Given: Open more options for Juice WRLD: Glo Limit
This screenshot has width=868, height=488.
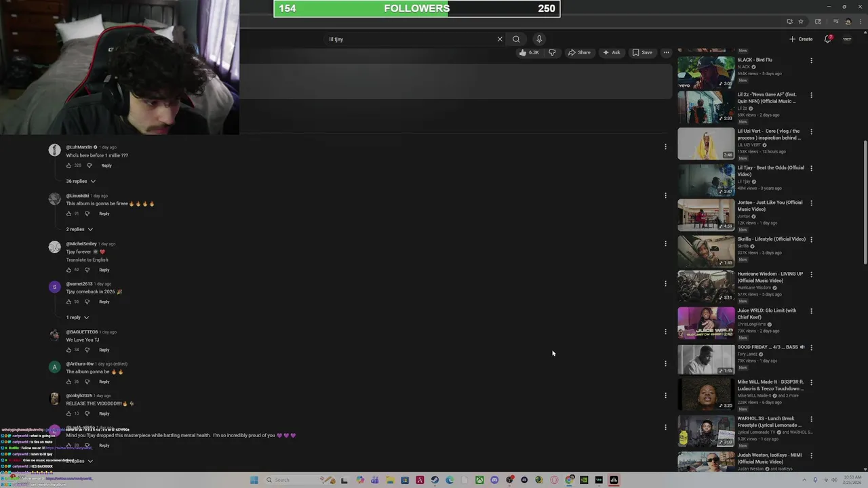Looking at the screenshot, I should [x=811, y=311].
